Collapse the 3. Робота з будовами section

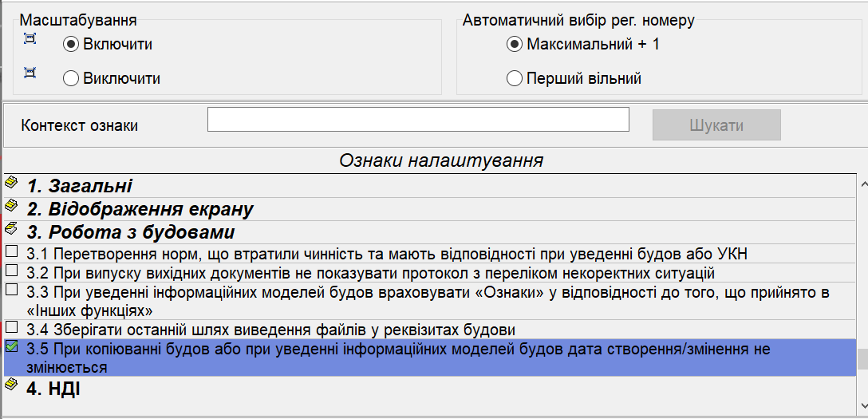tap(131, 232)
